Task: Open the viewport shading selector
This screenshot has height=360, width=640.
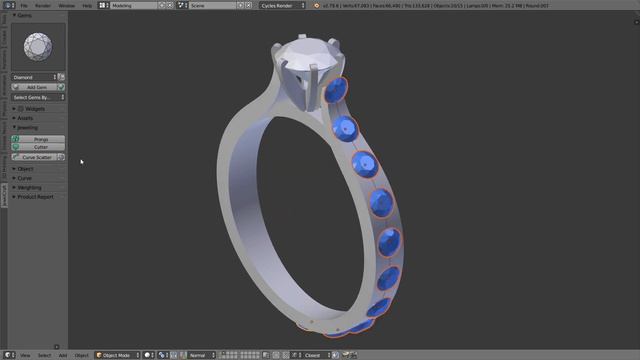Action: pyautogui.click(x=149, y=356)
